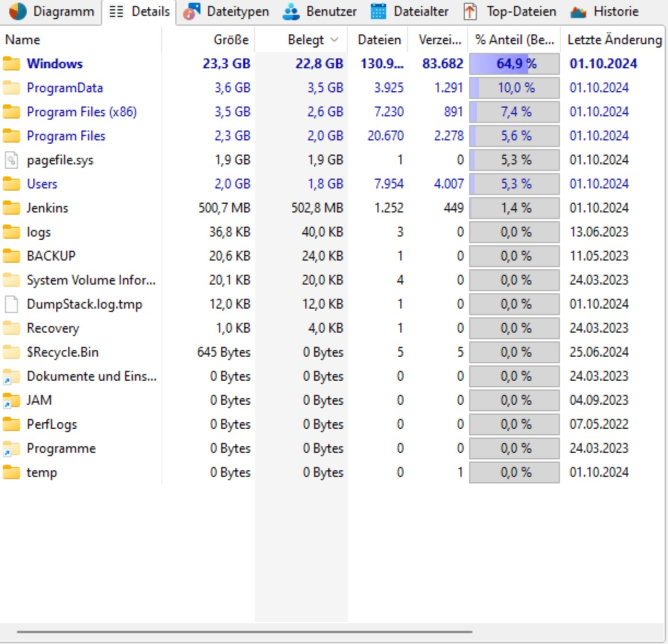Screen dimensions: 668x644
Task: Select the Users folder name
Action: pos(42,184)
